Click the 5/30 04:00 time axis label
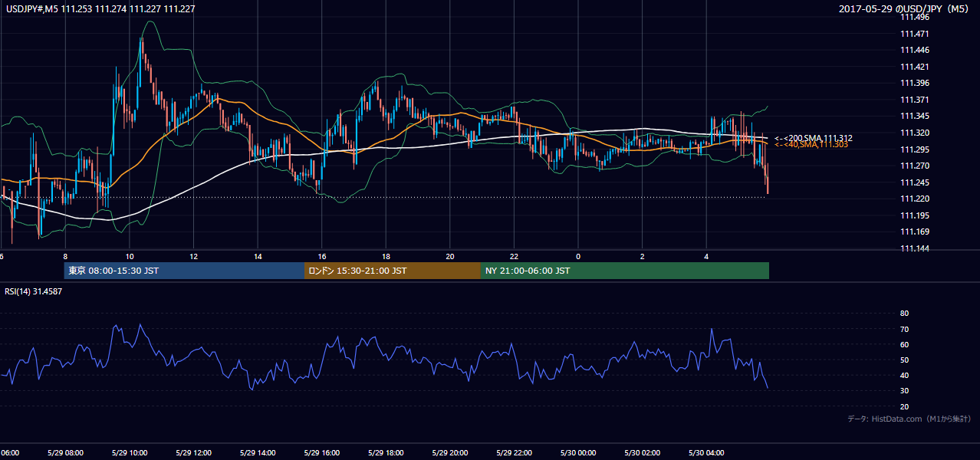 coord(705,452)
